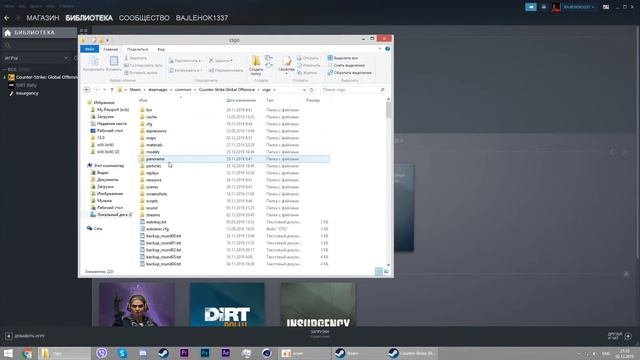Open the View ribbon tab in Explorer

pyautogui.click(x=161, y=49)
